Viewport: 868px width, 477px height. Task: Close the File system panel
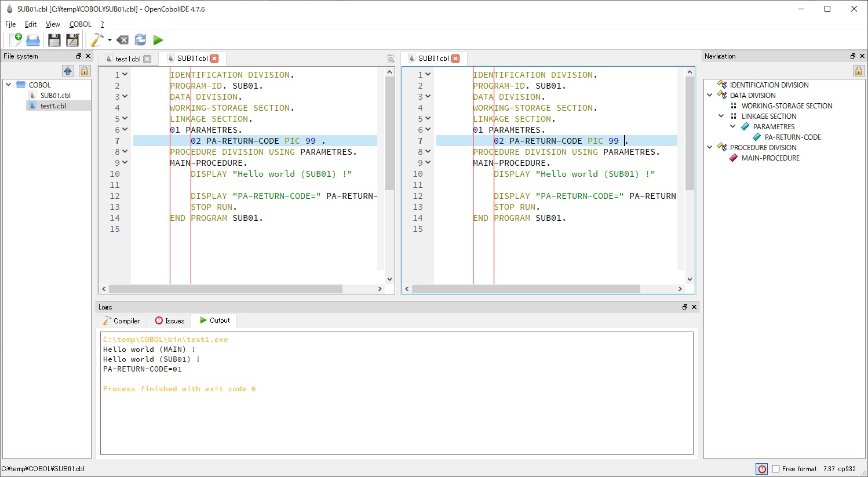click(x=88, y=56)
